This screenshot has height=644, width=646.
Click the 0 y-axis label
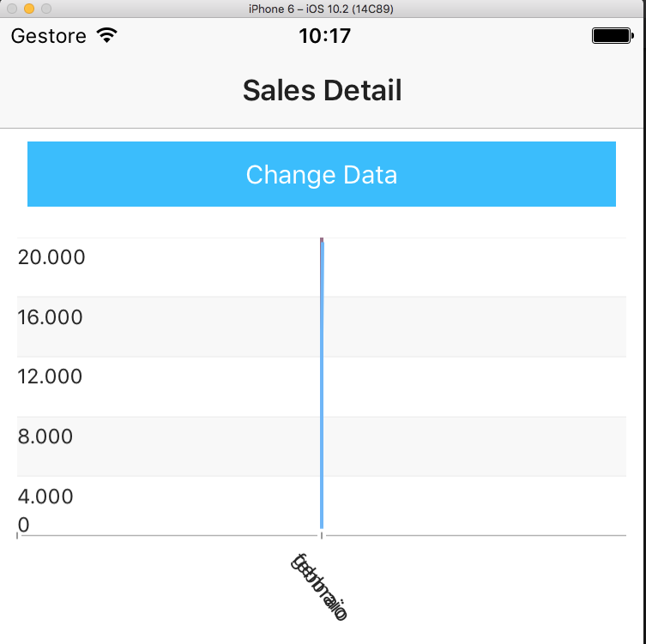[23, 524]
